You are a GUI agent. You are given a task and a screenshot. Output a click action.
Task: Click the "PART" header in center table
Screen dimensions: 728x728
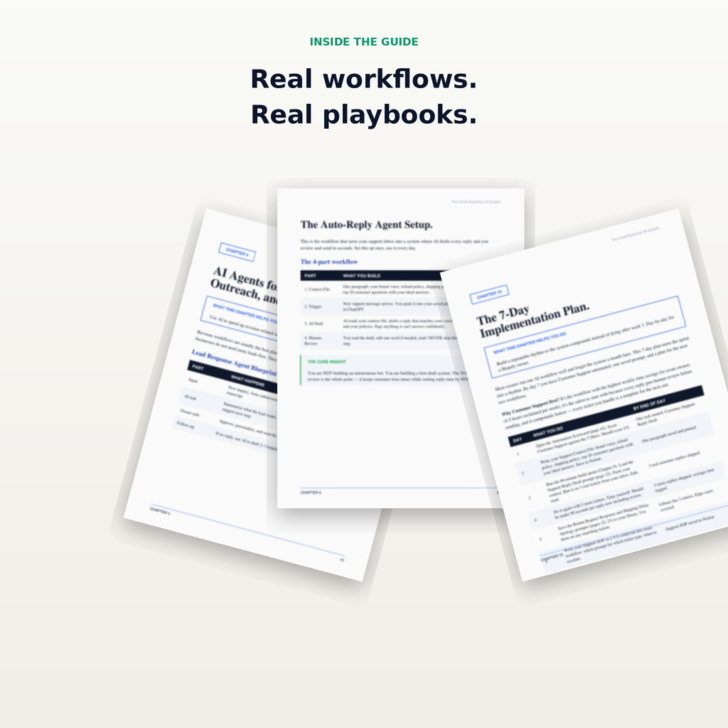point(310,276)
